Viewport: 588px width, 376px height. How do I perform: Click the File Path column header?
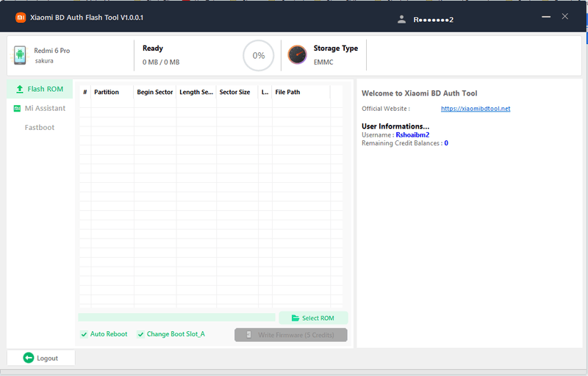(x=301, y=92)
